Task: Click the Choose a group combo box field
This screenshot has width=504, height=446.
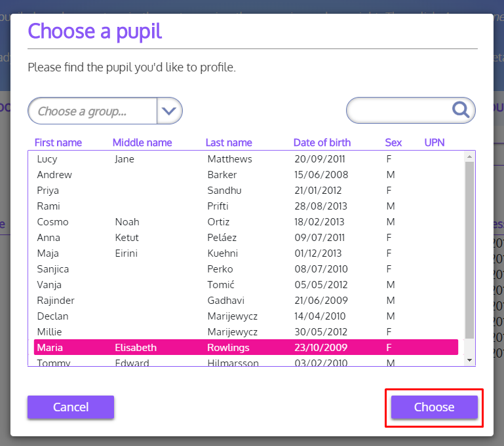Action: click(x=92, y=111)
